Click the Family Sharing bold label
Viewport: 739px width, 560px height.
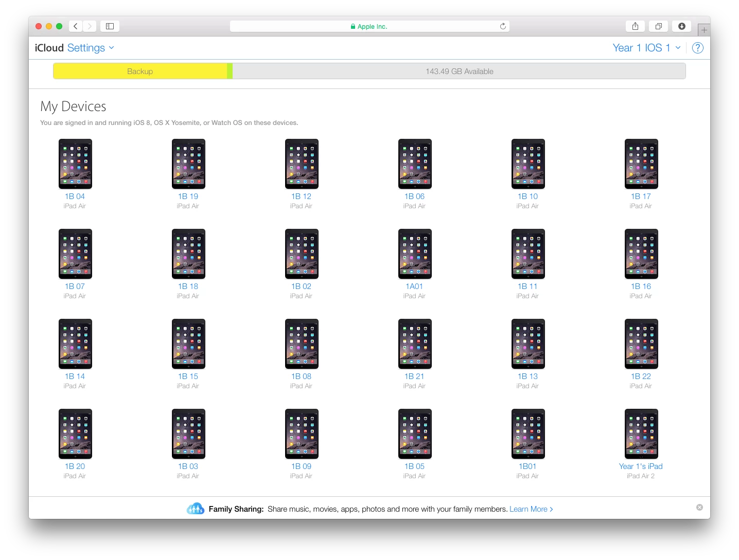[x=236, y=509]
